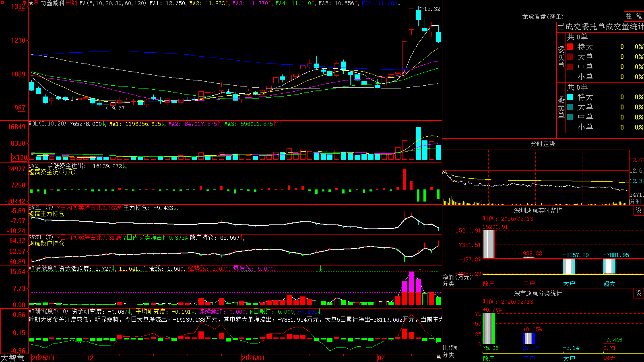Click the 分时走势 panel title
This screenshot has height=362, width=644.
pyautogui.click(x=543, y=144)
